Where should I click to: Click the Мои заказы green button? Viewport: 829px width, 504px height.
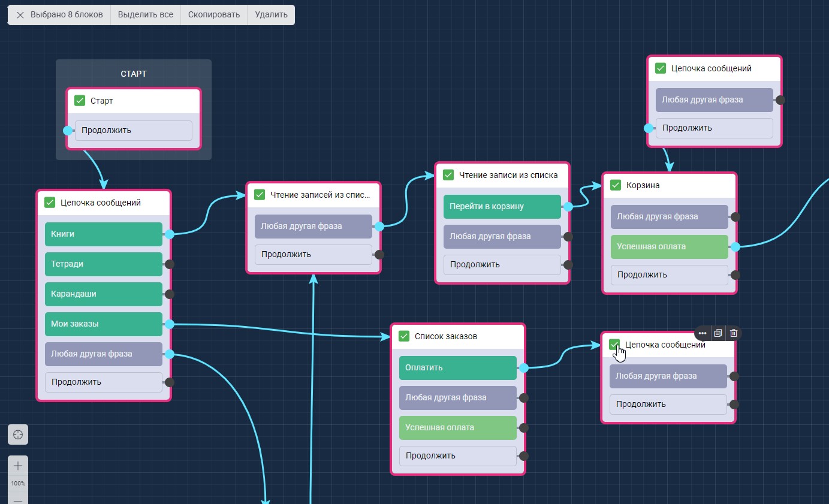tap(103, 324)
